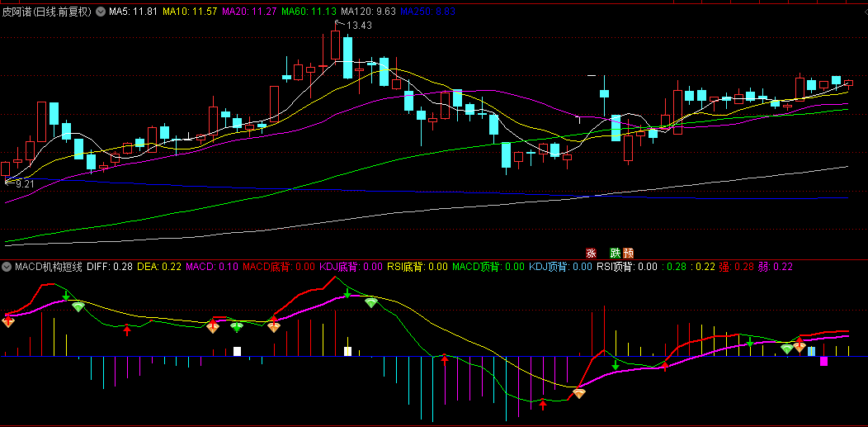Click the 皮阿诺(日线.前复权) chart title

[46, 11]
